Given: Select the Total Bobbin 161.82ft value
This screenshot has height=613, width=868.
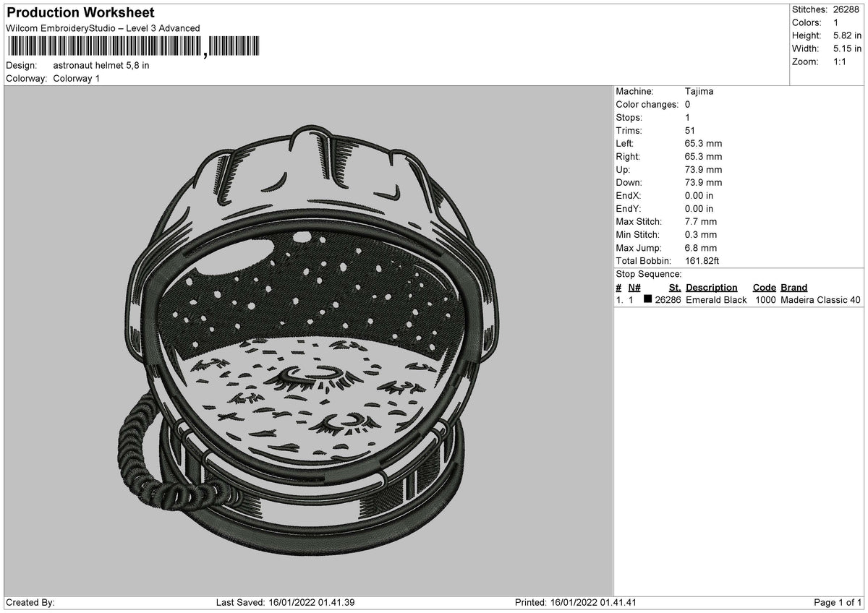Looking at the screenshot, I should (x=702, y=261).
